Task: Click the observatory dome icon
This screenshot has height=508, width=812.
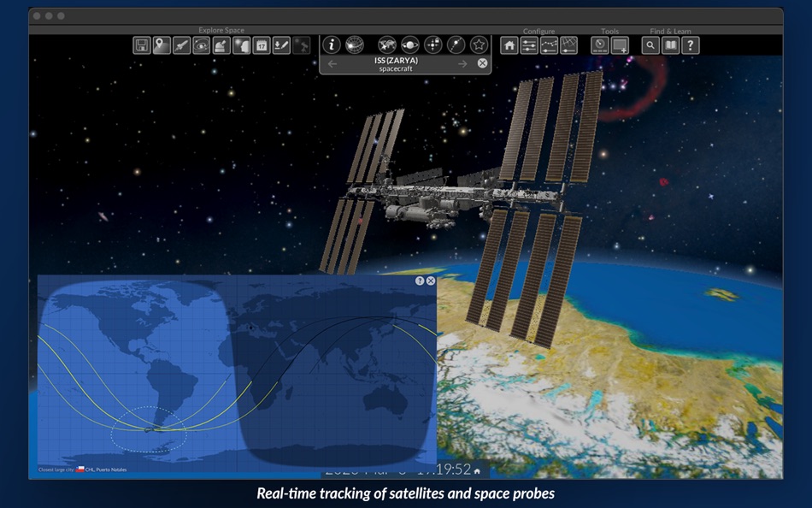Action: (x=221, y=45)
